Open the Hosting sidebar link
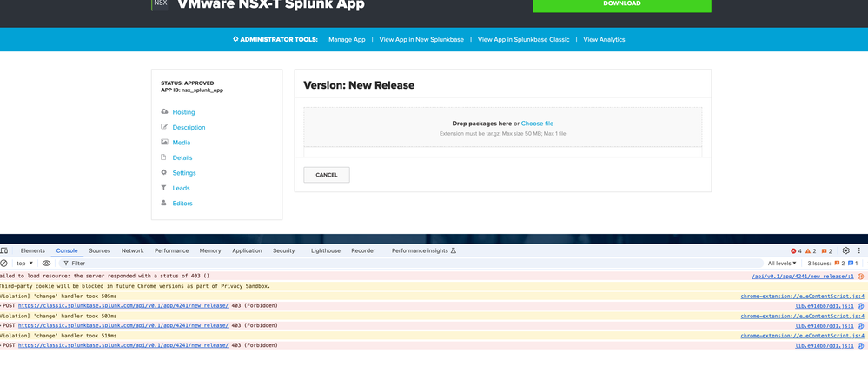The width and height of the screenshot is (868, 374). (x=184, y=112)
